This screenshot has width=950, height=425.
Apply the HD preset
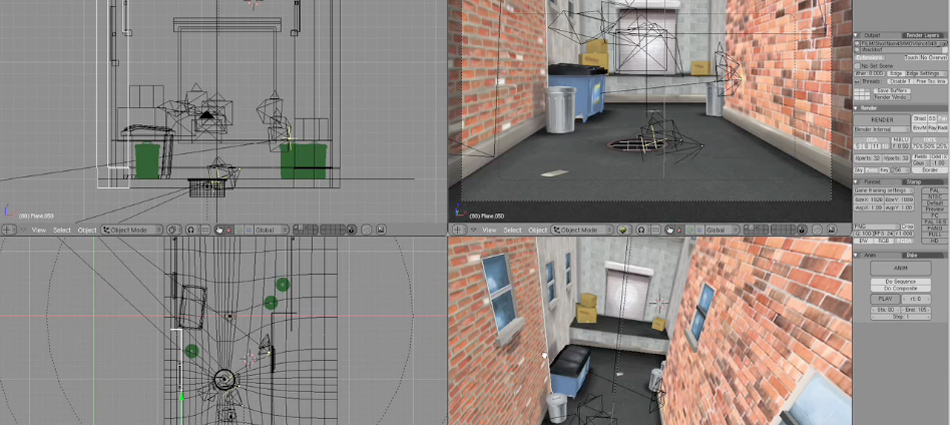click(x=934, y=241)
